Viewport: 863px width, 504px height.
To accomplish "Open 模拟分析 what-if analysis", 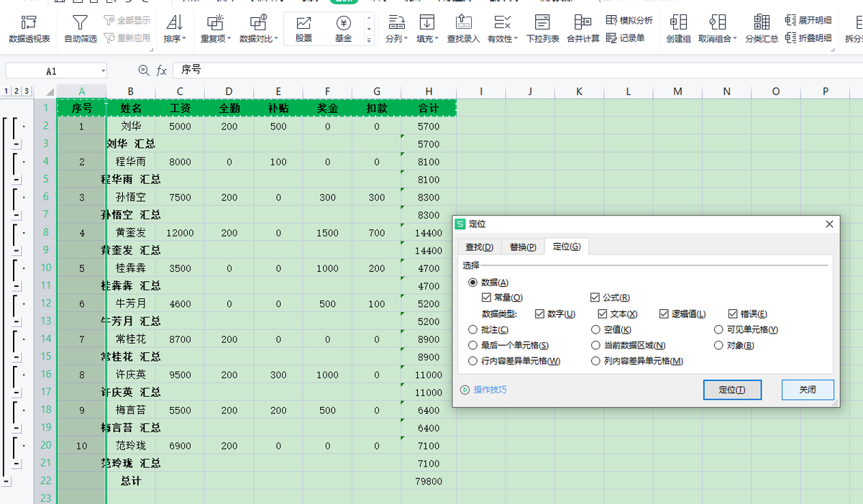I will 629,21.
